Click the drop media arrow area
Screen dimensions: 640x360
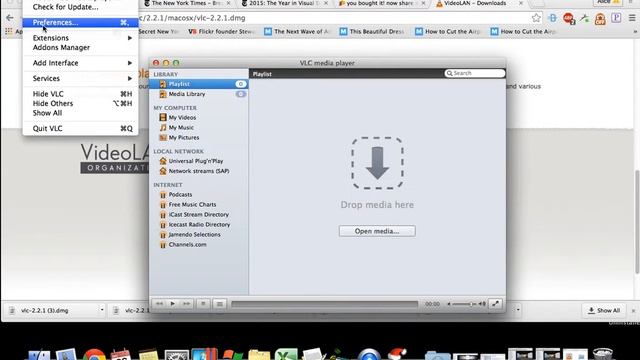click(377, 163)
